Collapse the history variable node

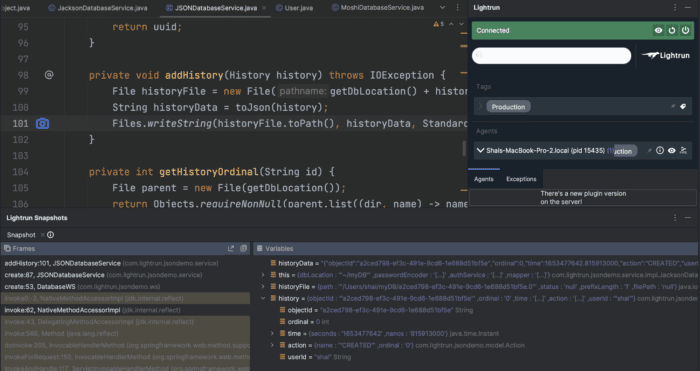pyautogui.click(x=263, y=298)
